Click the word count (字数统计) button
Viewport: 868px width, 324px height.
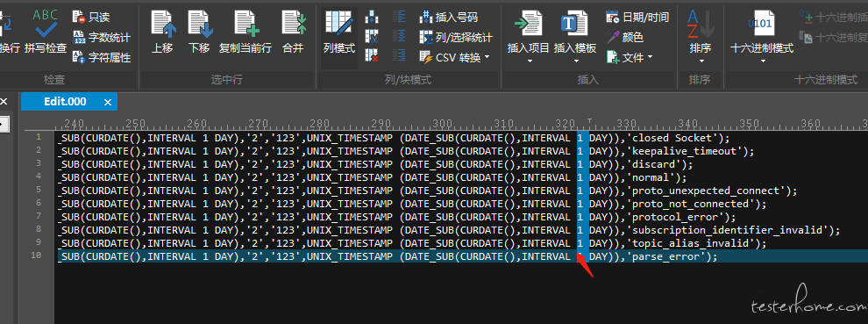coord(102,37)
